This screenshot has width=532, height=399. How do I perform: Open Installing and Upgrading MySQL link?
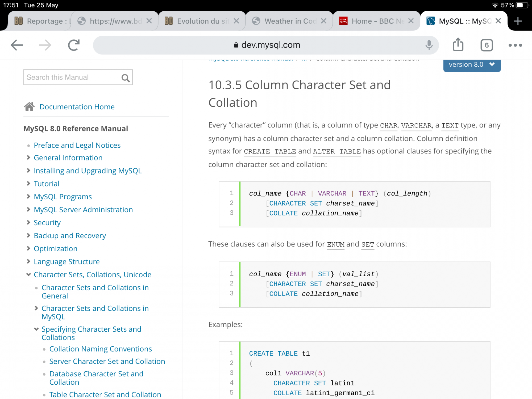tap(88, 171)
